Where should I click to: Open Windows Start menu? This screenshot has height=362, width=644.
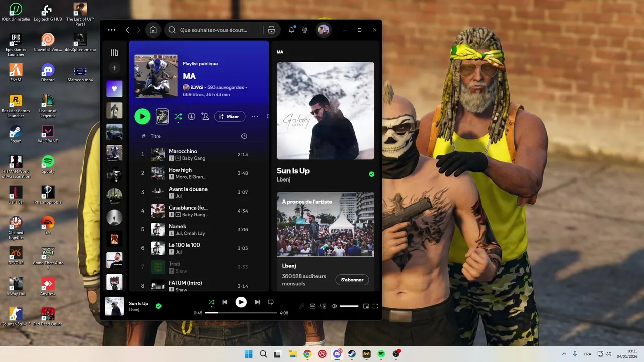pyautogui.click(x=248, y=354)
